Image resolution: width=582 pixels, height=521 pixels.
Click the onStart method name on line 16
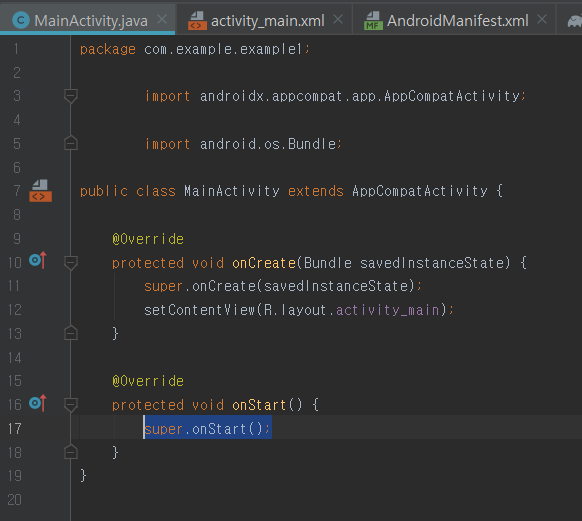[259, 405]
